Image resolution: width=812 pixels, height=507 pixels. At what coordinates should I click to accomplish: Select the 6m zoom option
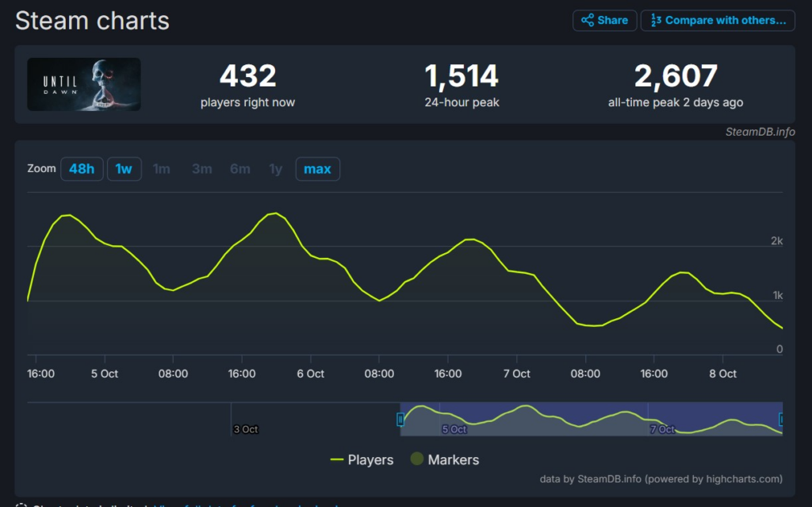point(239,169)
